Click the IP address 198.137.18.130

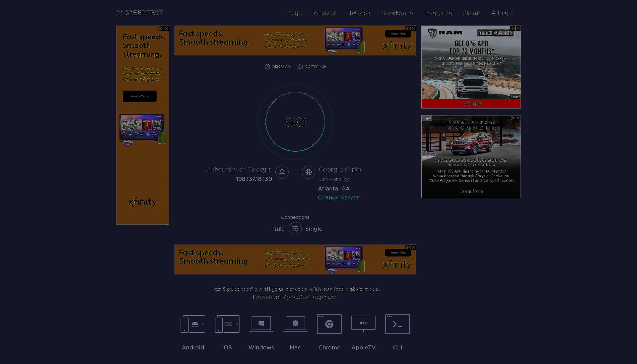(x=254, y=179)
